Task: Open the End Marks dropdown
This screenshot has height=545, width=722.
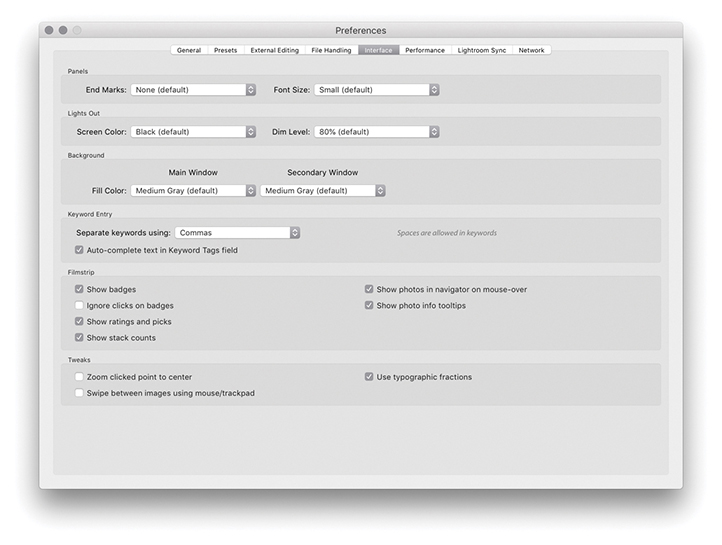Action: (x=194, y=90)
